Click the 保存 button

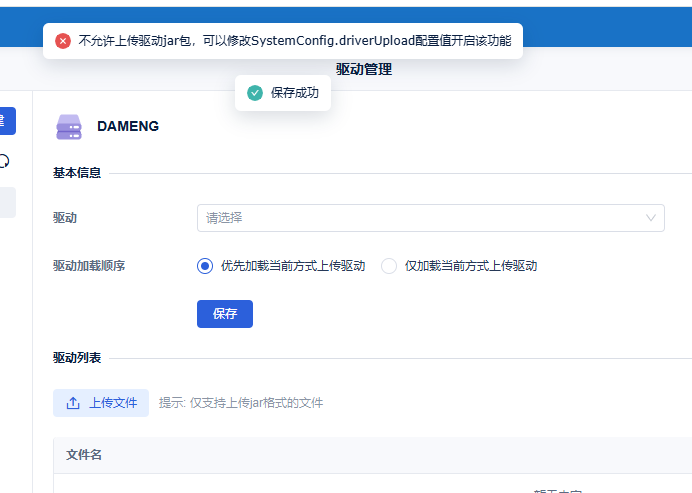click(225, 314)
